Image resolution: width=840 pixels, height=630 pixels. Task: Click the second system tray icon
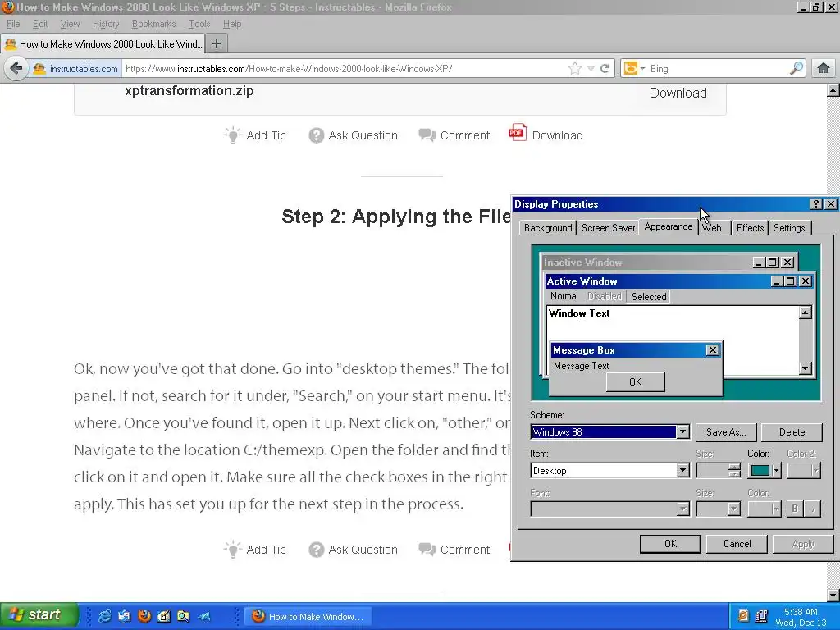point(761,616)
